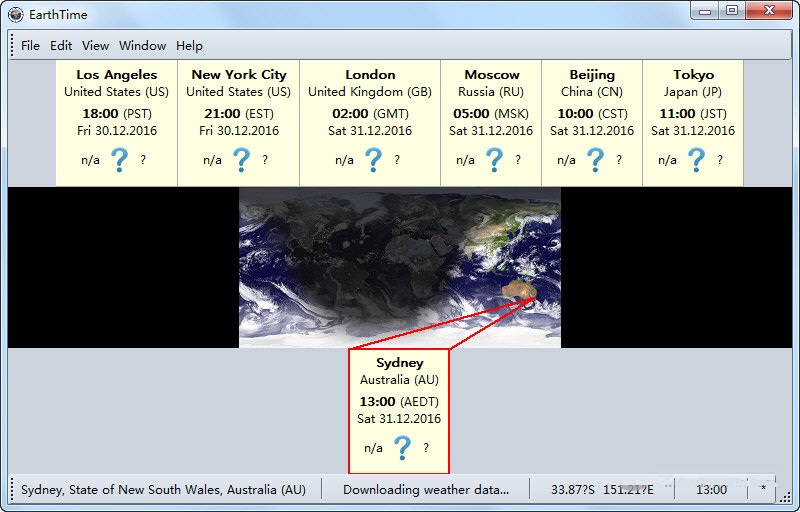Image resolution: width=800 pixels, height=512 pixels.
Task: Click the asterisk status bar indicator
Action: [763, 488]
